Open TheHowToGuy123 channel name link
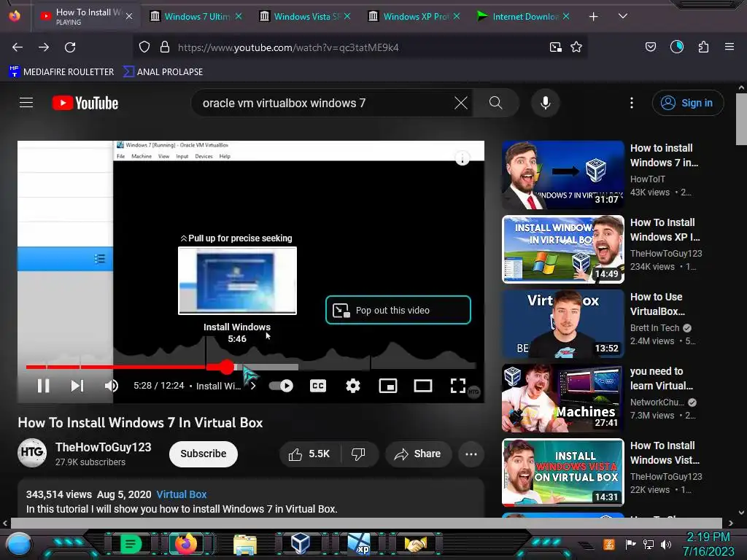Viewport: 747px width, 560px height. point(104,447)
